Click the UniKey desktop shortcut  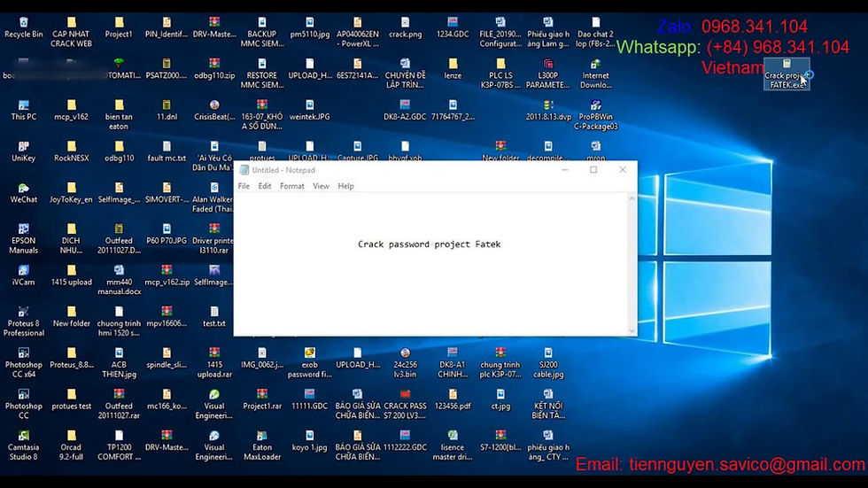23,151
